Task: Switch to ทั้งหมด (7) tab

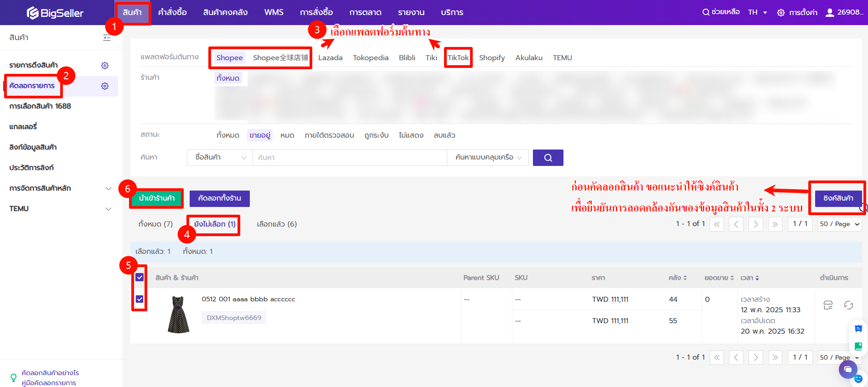Action: 155,224
